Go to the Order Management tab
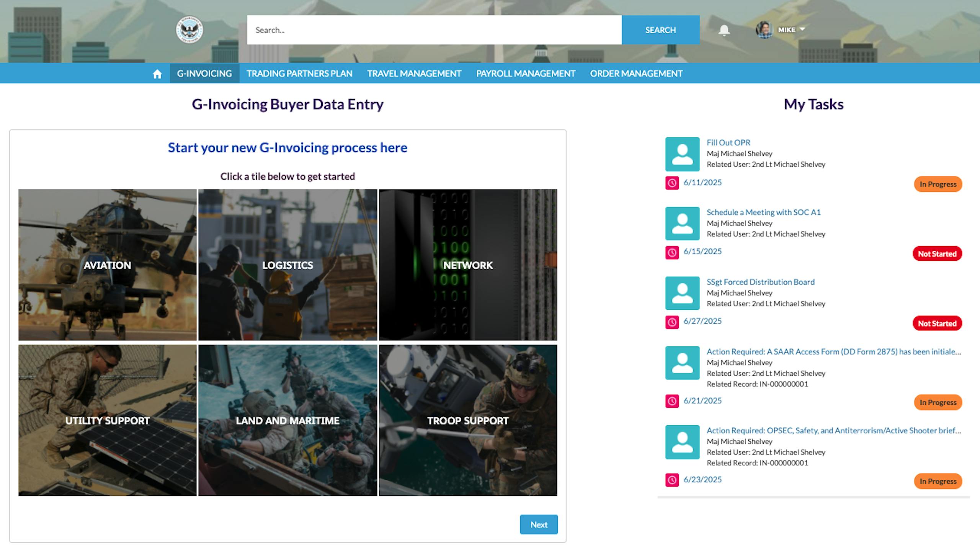 point(636,74)
